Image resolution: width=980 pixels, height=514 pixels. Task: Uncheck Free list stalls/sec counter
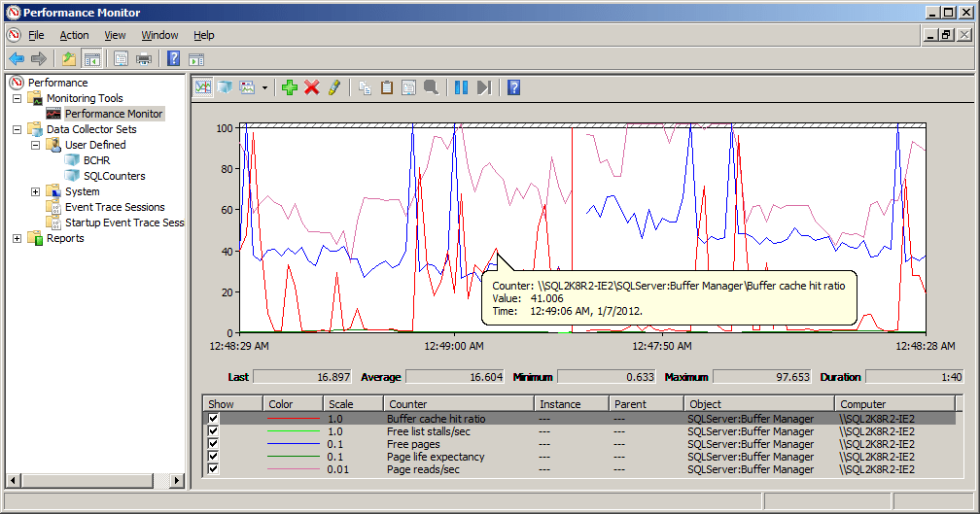213,431
